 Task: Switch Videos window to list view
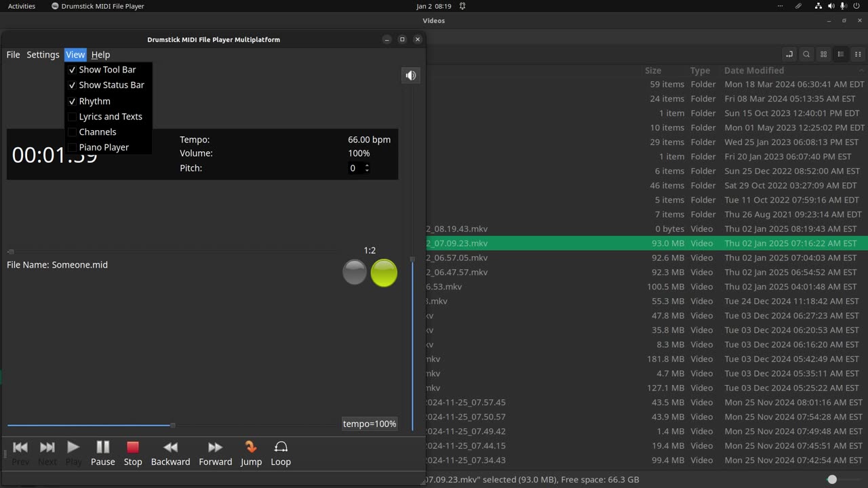click(841, 54)
